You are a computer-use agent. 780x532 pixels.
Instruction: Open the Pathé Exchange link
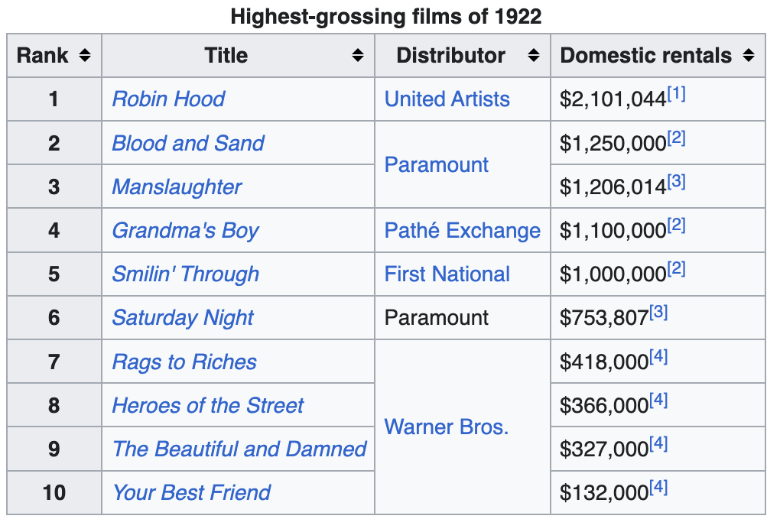462,231
